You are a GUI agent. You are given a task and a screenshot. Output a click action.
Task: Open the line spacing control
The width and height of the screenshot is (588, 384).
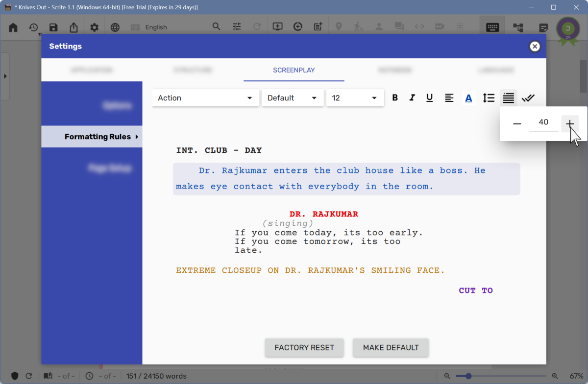coord(489,97)
